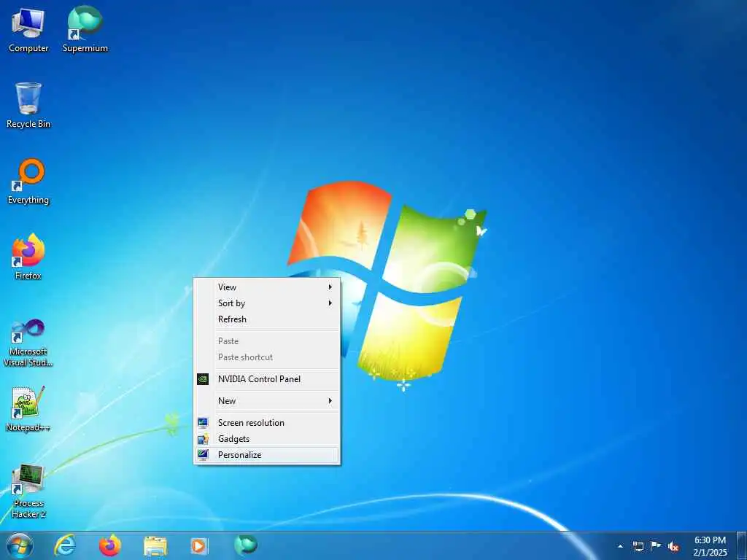This screenshot has height=560, width=747.
Task: Click the Personalize icon in menu
Action: 203,455
